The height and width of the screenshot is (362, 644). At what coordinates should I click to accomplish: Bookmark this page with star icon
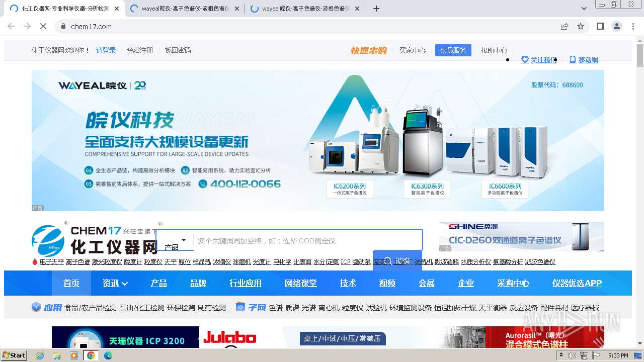(x=581, y=26)
